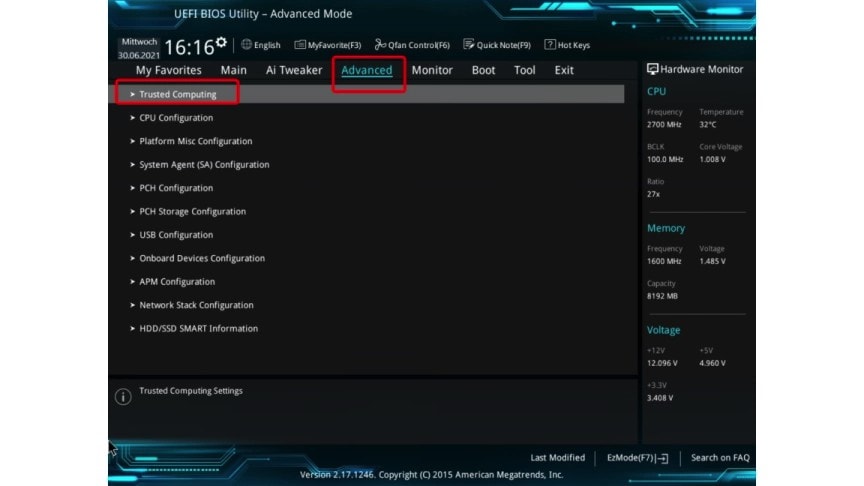Click the globe language icon
The height and width of the screenshot is (486, 864).
[247, 45]
